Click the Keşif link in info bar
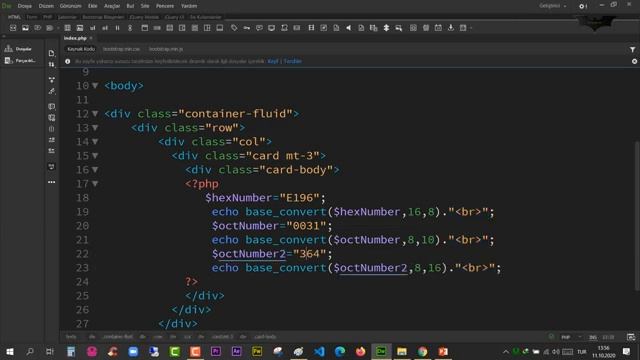The image size is (640, 360). [x=273, y=61]
